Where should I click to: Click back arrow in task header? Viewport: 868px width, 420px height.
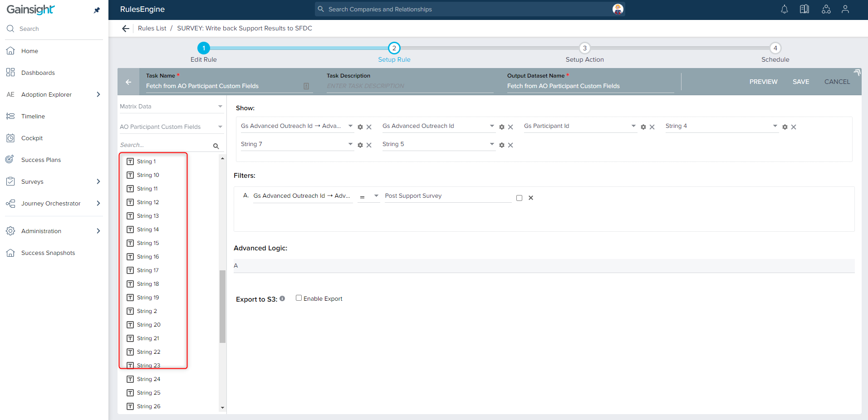click(128, 82)
